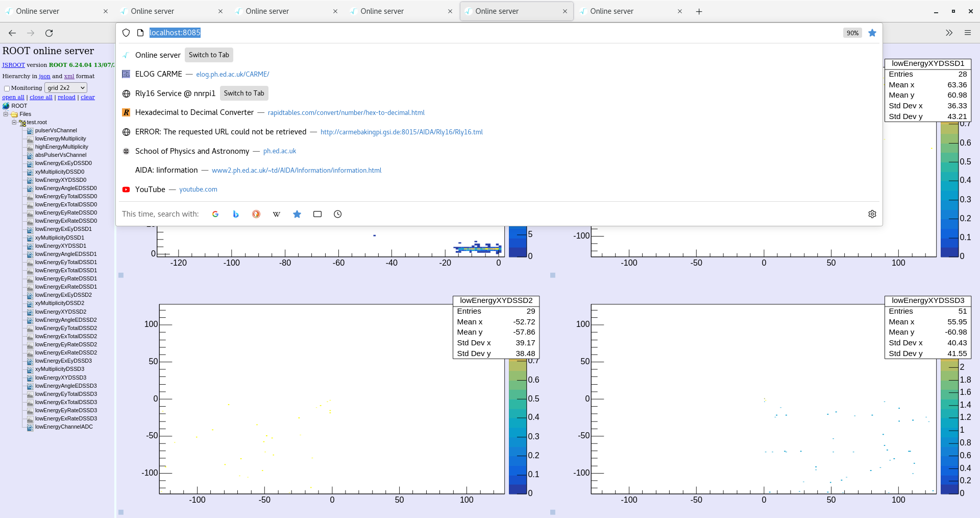
Task: Choose the Wikipedia search icon
Action: (276, 214)
